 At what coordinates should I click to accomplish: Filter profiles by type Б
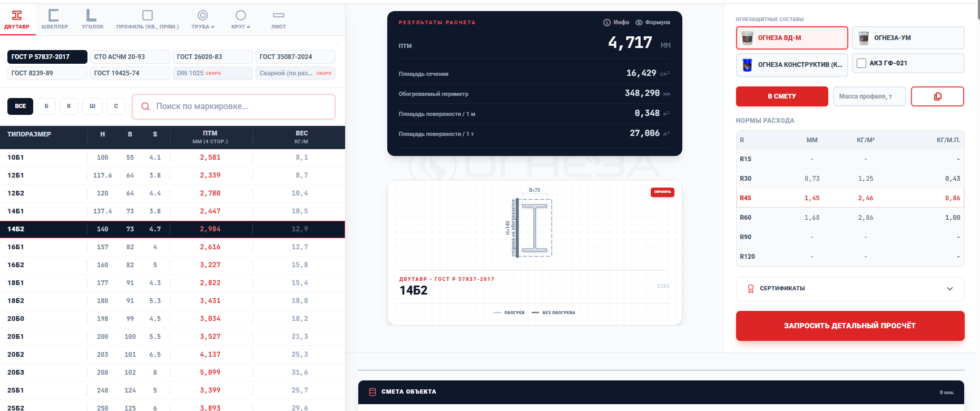[46, 106]
